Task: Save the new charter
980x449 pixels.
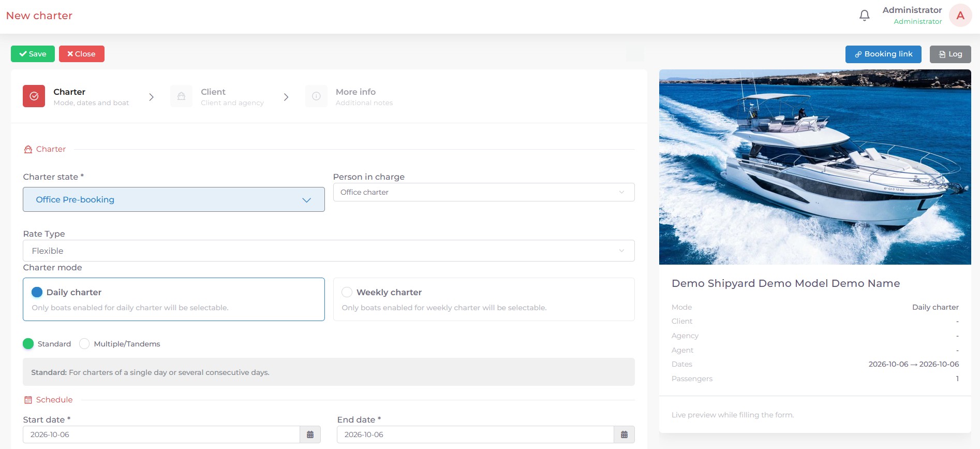Action: tap(33, 54)
